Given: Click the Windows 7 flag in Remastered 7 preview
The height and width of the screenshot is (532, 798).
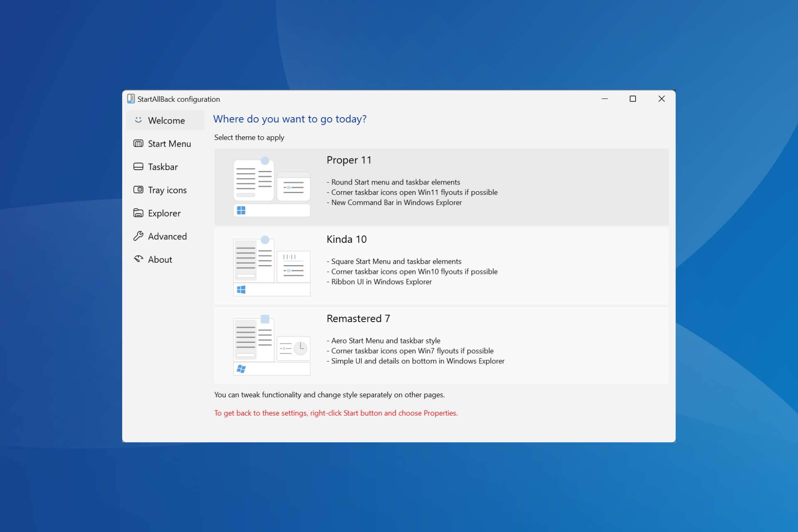Looking at the screenshot, I should [241, 369].
